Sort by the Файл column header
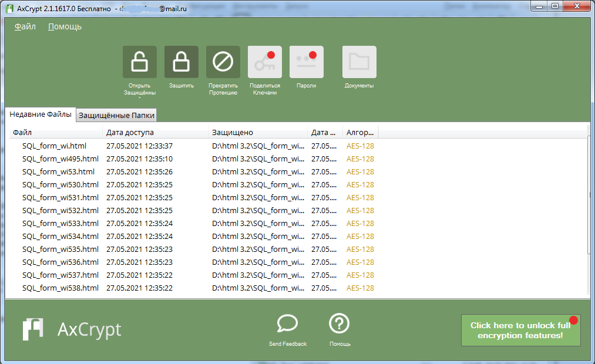The image size is (595, 364). click(x=56, y=132)
